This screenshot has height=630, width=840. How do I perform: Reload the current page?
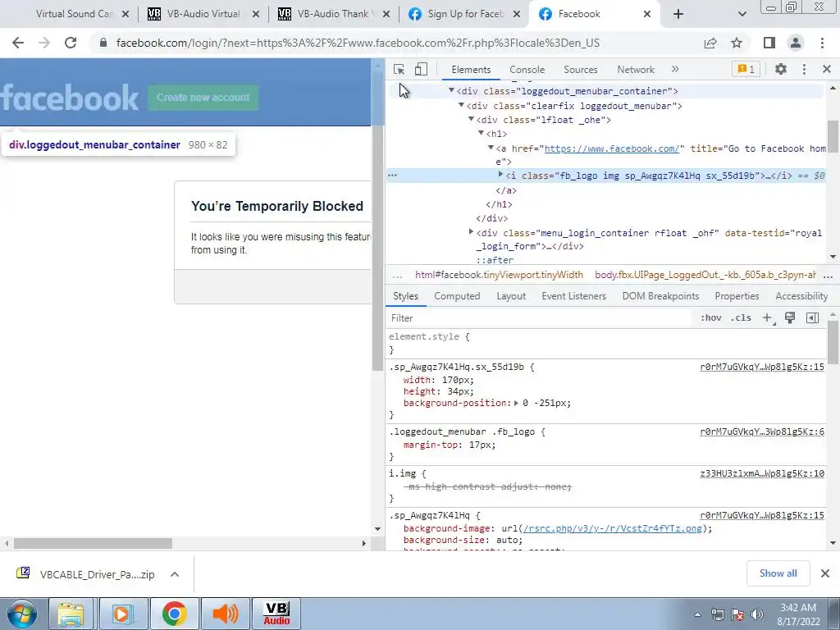tap(71, 43)
